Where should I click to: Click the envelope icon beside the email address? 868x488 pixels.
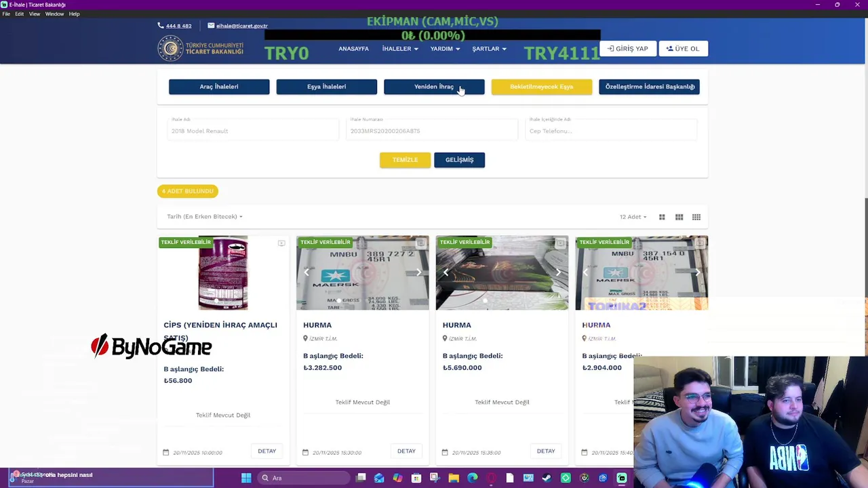[x=211, y=26]
